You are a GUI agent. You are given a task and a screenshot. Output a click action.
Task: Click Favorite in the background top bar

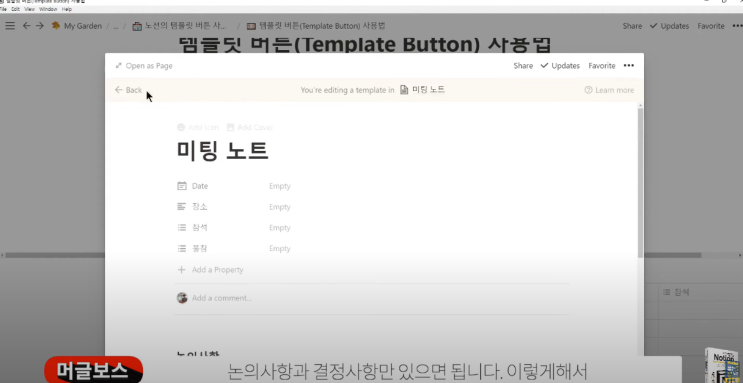[711, 26]
